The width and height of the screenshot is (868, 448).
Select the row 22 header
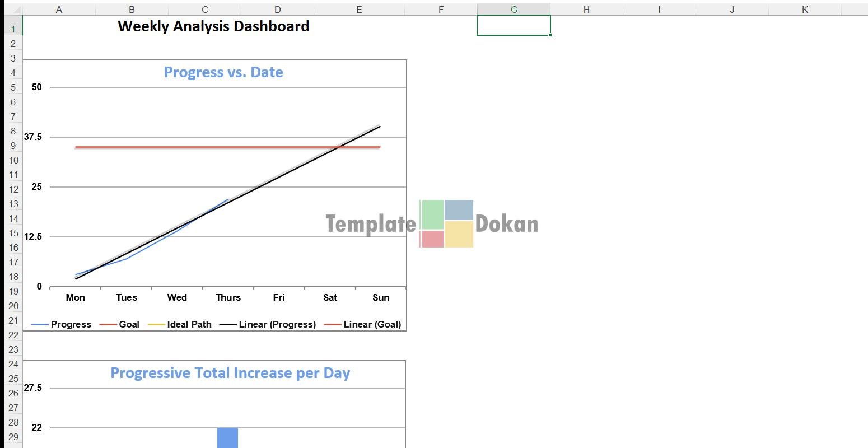point(13,335)
